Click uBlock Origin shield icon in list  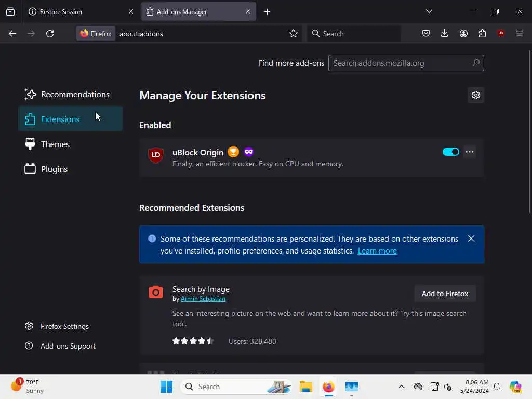[x=156, y=155]
